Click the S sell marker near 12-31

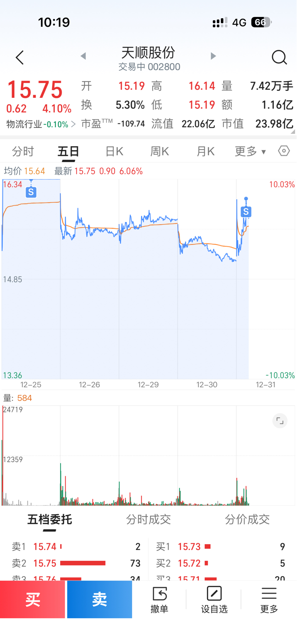(246, 212)
